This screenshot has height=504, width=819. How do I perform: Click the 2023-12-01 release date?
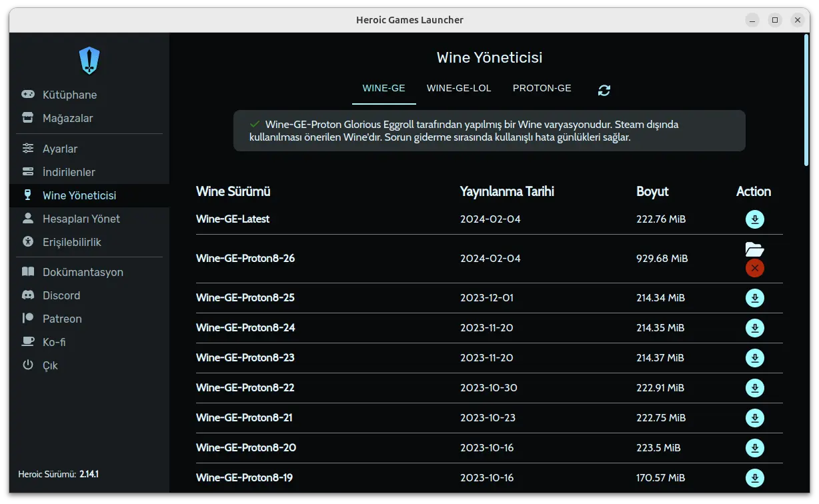487,297
